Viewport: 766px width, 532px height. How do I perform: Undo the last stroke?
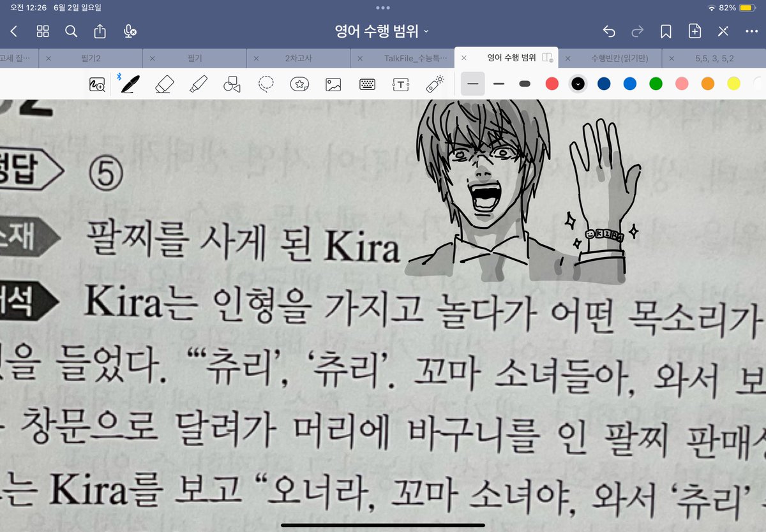tap(609, 31)
